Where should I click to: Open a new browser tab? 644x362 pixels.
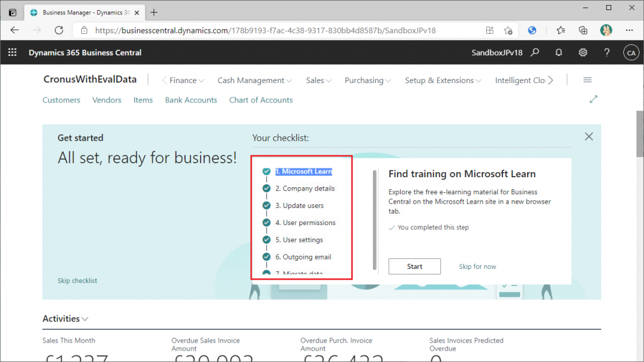[x=154, y=13]
